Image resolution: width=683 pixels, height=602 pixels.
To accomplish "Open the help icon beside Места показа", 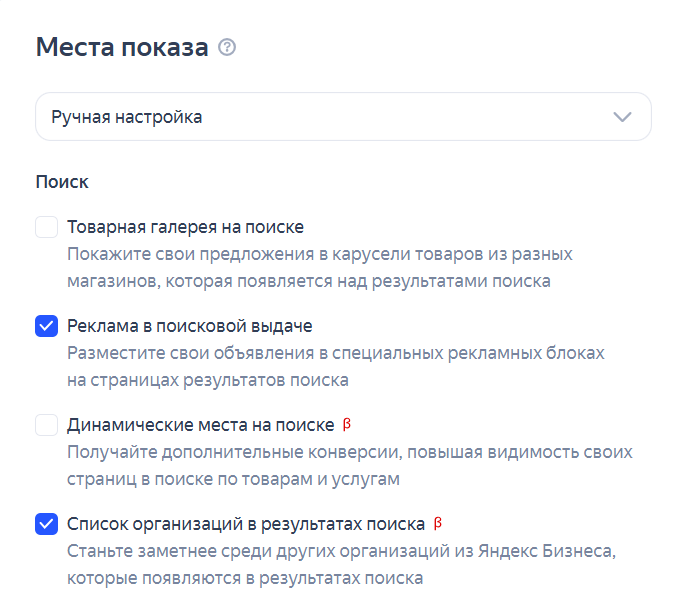I will tap(227, 47).
